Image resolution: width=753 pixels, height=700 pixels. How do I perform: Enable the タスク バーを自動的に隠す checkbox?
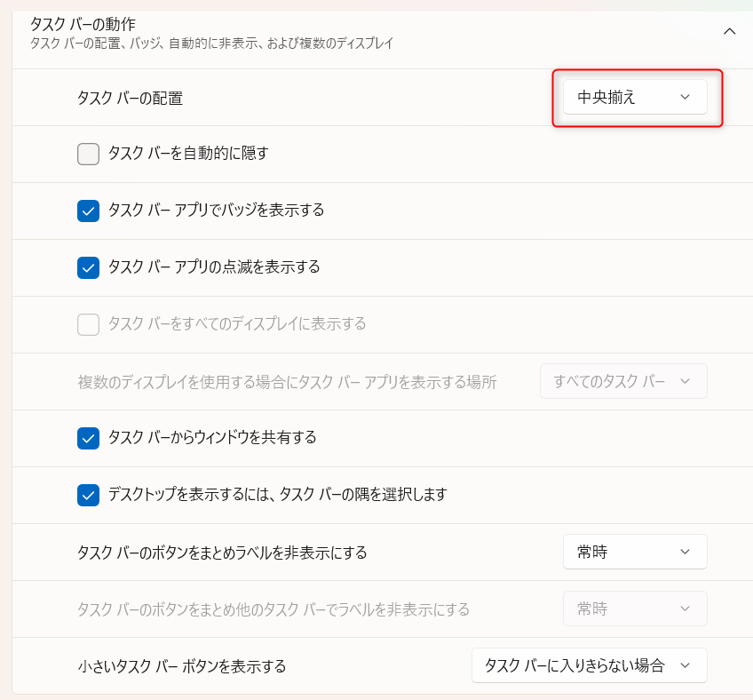coord(88,155)
